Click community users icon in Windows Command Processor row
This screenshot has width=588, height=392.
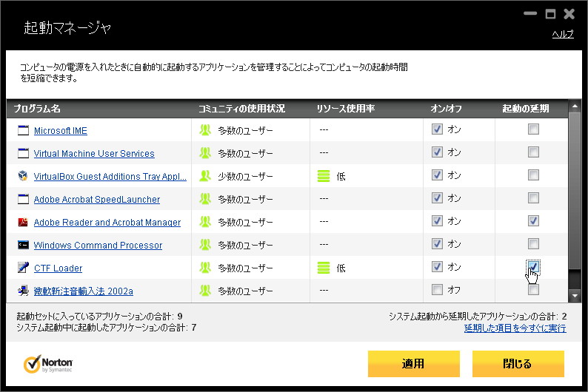pos(205,245)
